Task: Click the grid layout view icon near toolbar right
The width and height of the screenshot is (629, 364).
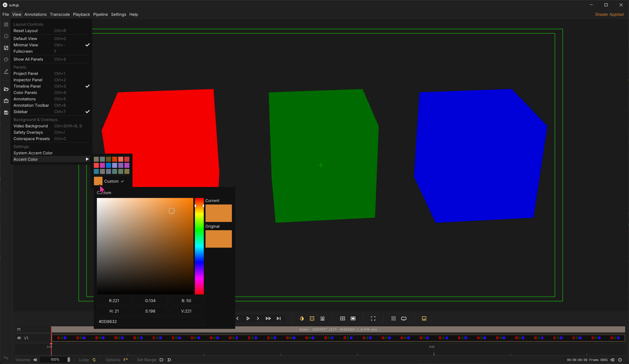Action: [393, 318]
